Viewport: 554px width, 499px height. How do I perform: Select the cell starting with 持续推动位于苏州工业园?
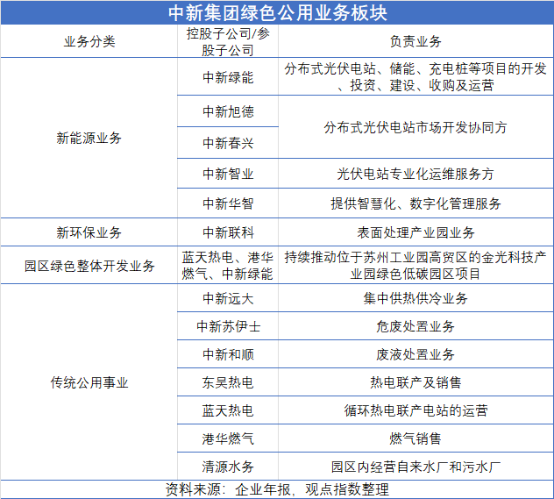(416, 265)
